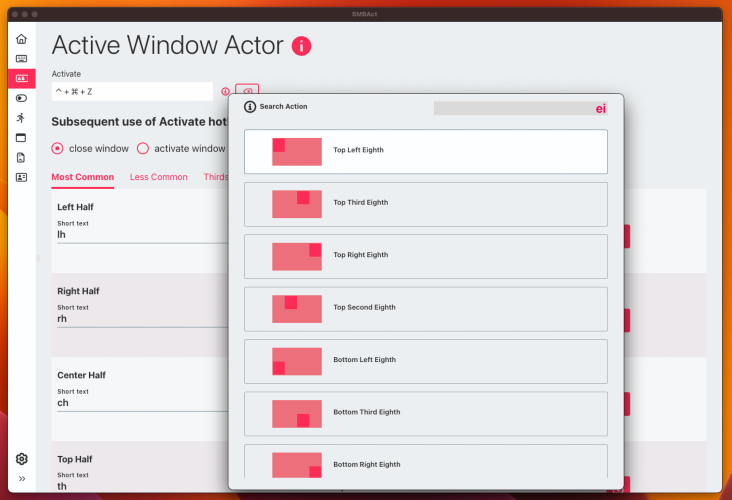
Task: Click the Top Half heading text
Action: pos(75,459)
